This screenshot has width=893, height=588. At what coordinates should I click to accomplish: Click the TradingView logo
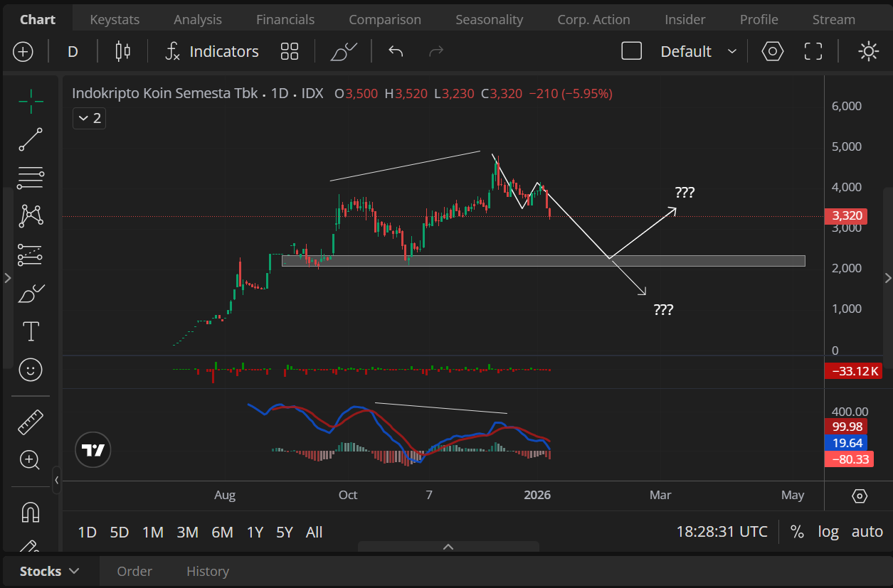[93, 449]
